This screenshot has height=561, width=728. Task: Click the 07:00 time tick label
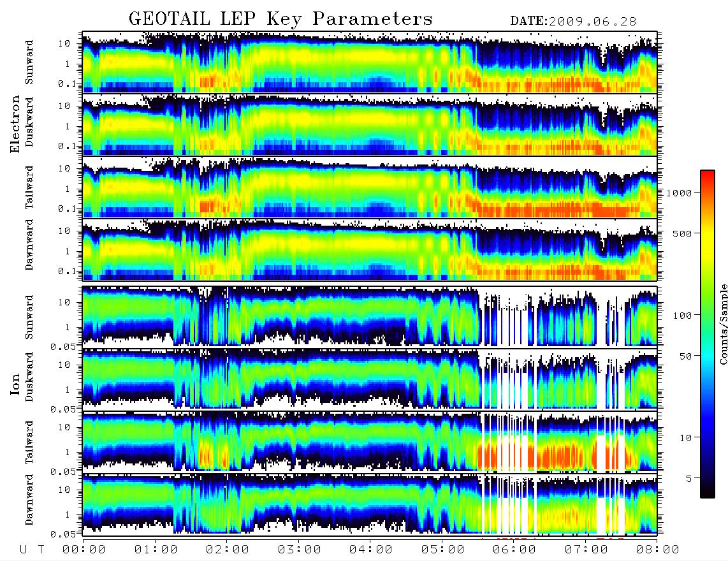click(x=586, y=550)
